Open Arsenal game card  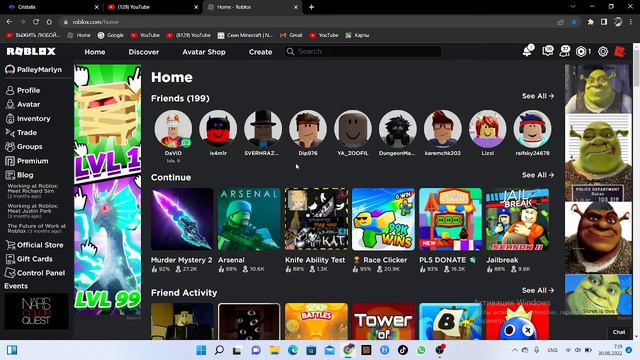[x=249, y=231]
